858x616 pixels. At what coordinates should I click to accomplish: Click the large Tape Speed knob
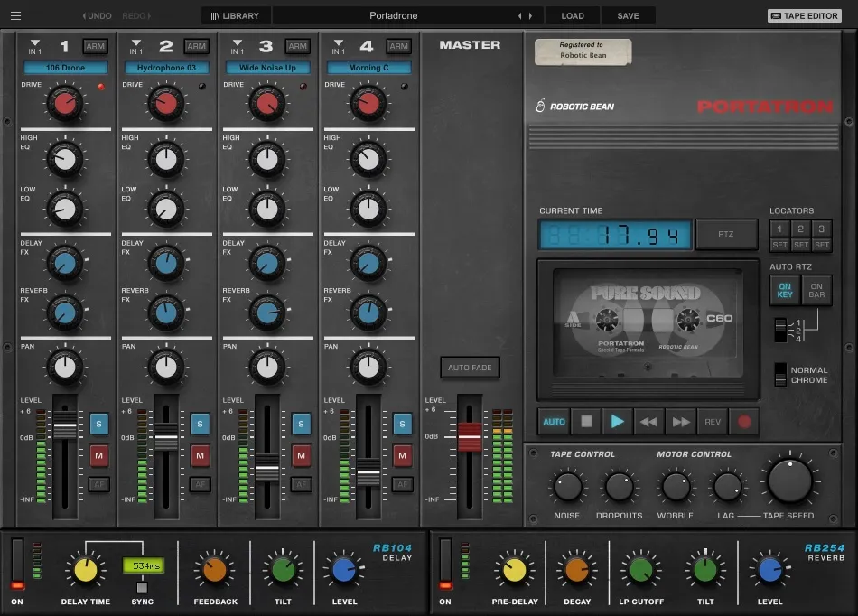(790, 481)
